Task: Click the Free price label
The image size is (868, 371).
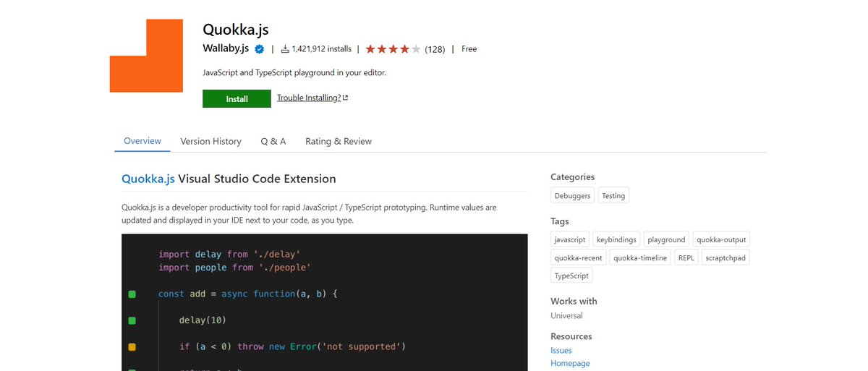Action: (x=469, y=49)
